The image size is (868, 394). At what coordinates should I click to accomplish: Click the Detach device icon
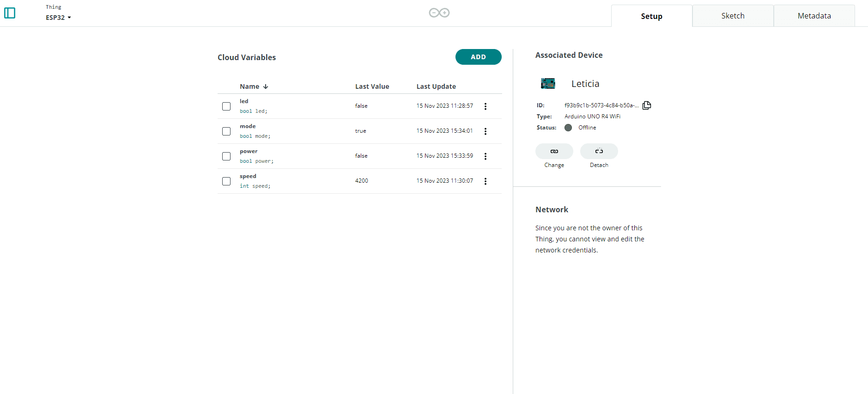(x=599, y=151)
